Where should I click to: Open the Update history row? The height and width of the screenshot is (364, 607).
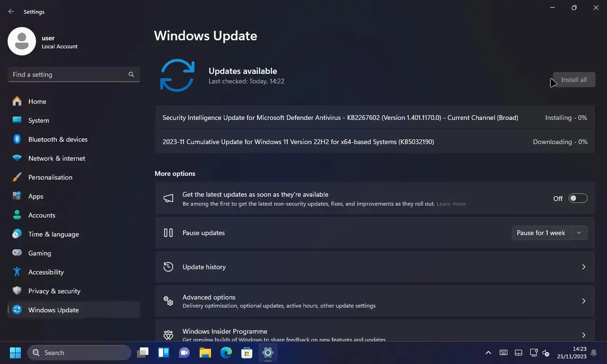pos(375,267)
